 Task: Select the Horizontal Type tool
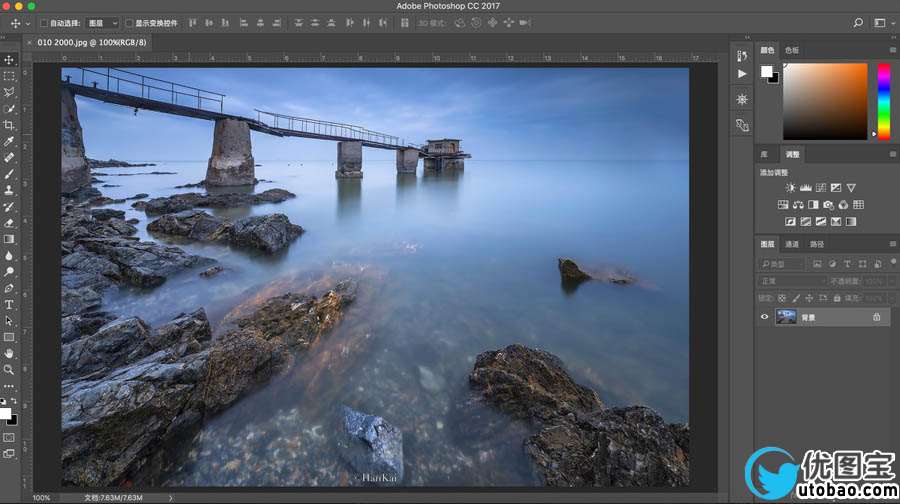[x=9, y=305]
